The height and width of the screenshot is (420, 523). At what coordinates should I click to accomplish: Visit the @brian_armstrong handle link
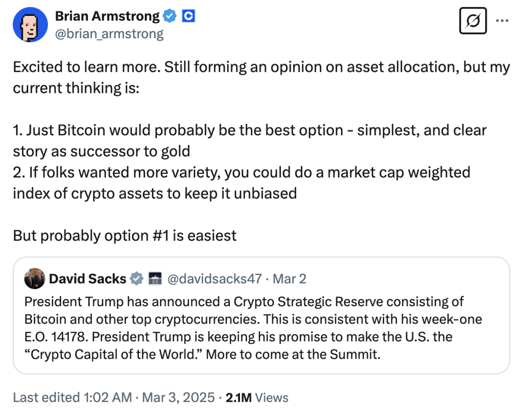click(x=109, y=34)
